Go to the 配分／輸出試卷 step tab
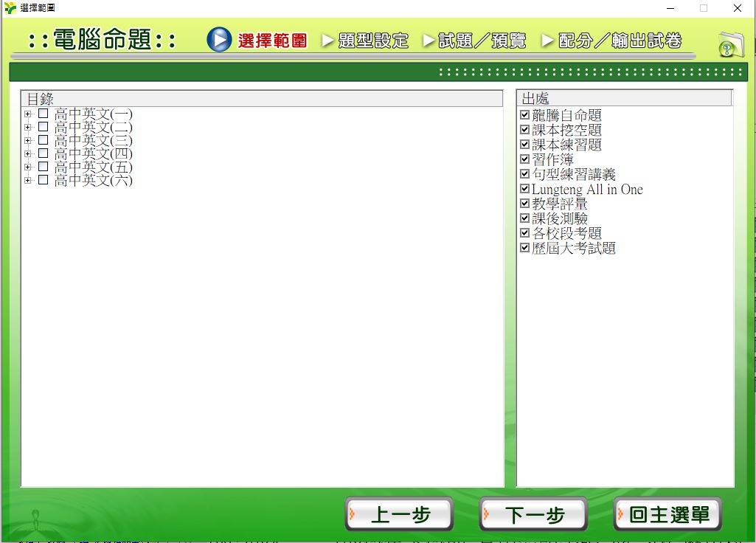 620,41
